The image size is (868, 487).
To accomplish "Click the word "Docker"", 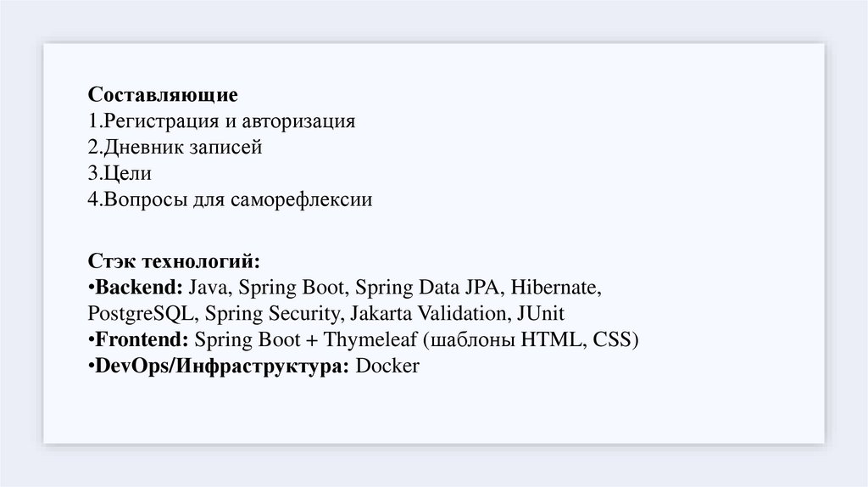I will 388,367.
